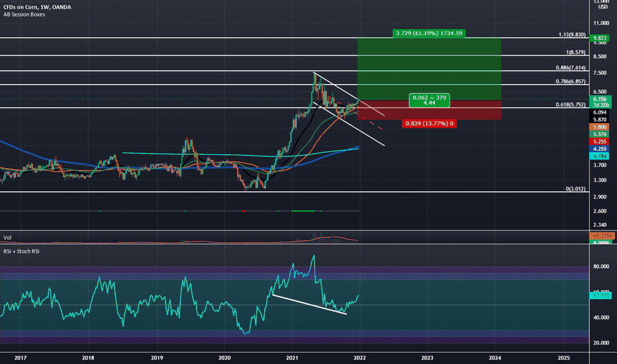
Task: Select the green profit zone of the long position
Action: pyautogui.click(x=429, y=69)
